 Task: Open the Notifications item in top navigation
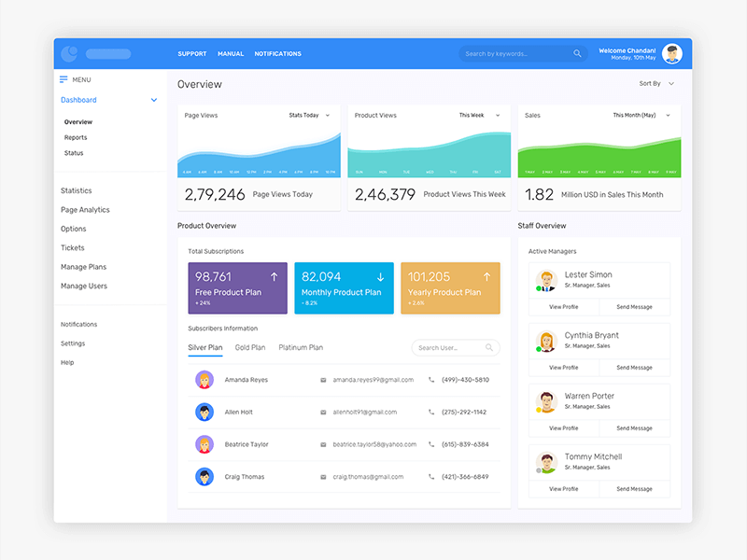click(x=277, y=54)
